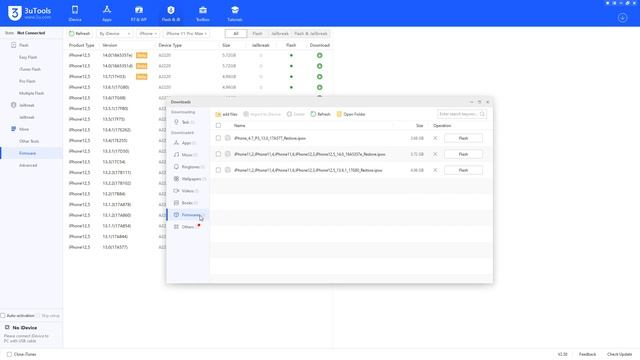Viewport: 640px width, 360px height.
Task: Click Open Folder in Downloads window
Action: [351, 114]
